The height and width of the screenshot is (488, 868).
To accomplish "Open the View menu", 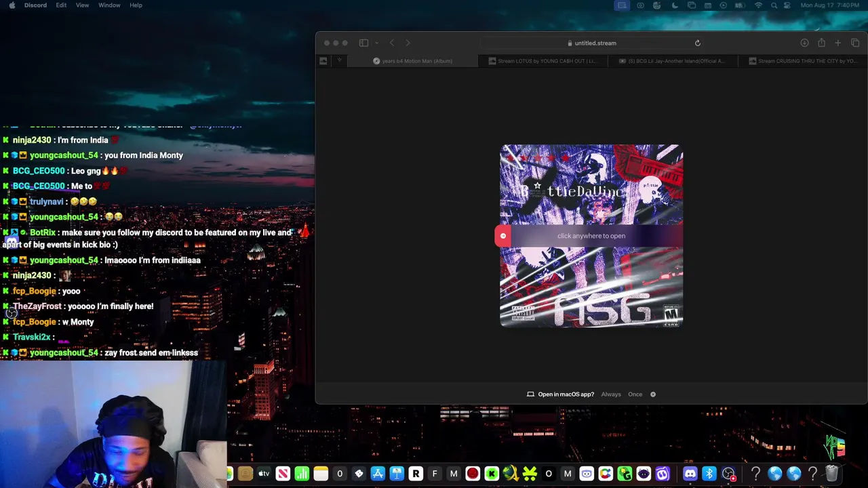I will pyautogui.click(x=82, y=5).
